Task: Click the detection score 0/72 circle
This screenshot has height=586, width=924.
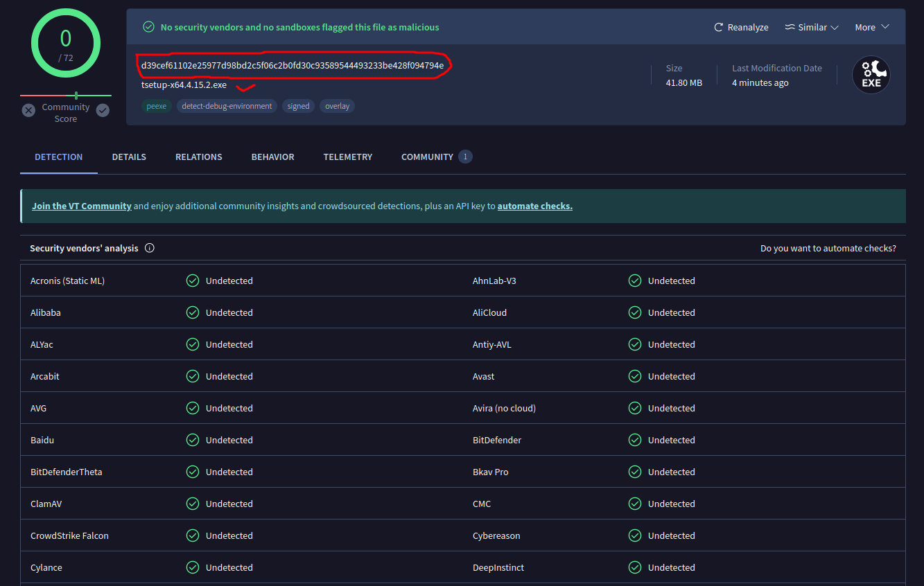Action: 66,43
